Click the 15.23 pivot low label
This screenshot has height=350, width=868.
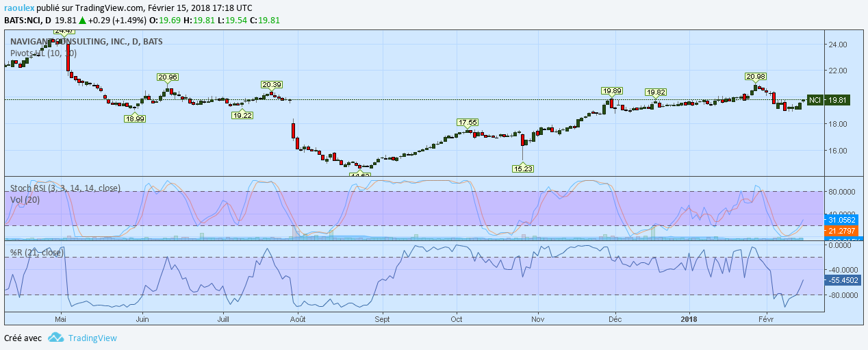click(x=523, y=168)
